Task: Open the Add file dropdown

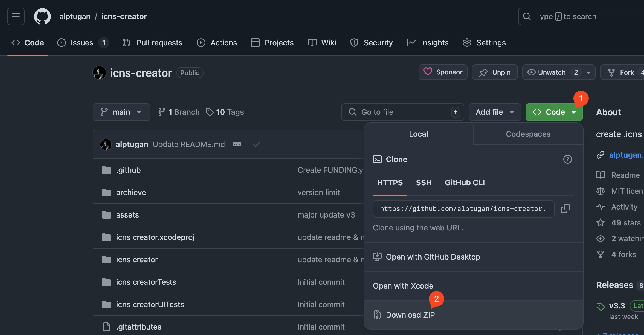Action: [495, 112]
